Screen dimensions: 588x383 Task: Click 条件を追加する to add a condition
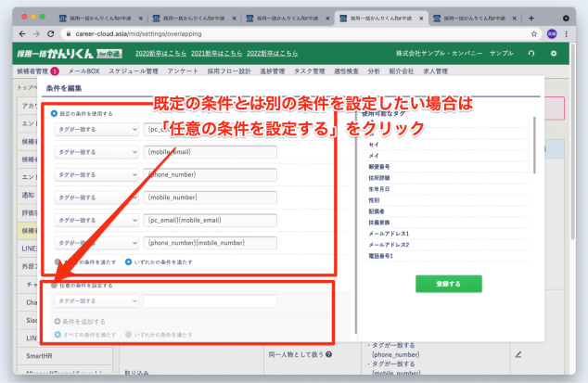[x=80, y=320]
